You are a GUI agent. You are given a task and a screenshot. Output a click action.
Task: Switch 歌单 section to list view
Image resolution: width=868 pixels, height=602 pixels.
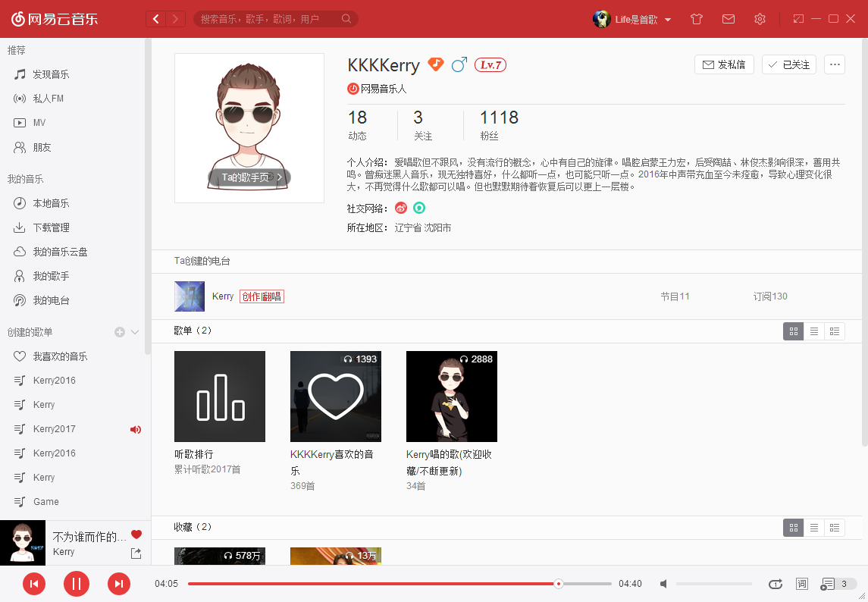pyautogui.click(x=813, y=331)
